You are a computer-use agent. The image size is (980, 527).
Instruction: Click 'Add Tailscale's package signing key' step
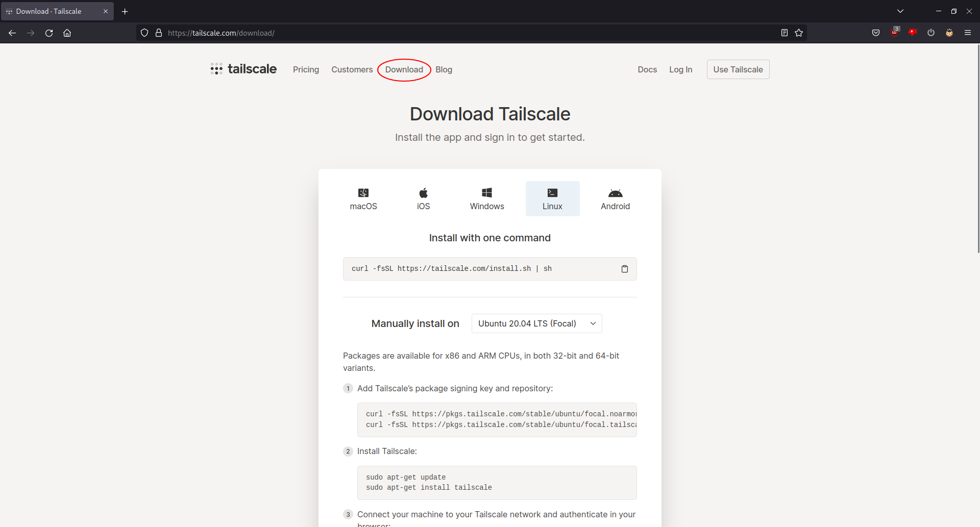455,389
